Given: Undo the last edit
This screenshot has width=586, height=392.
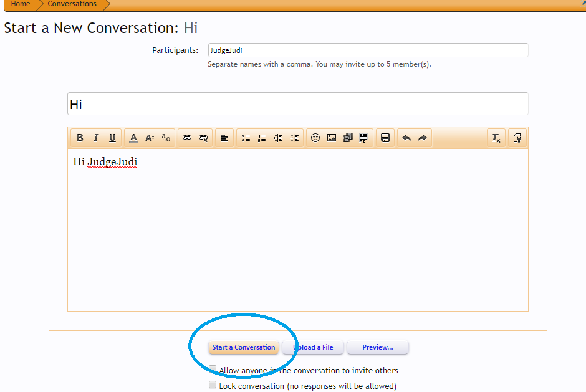Looking at the screenshot, I should 406,138.
